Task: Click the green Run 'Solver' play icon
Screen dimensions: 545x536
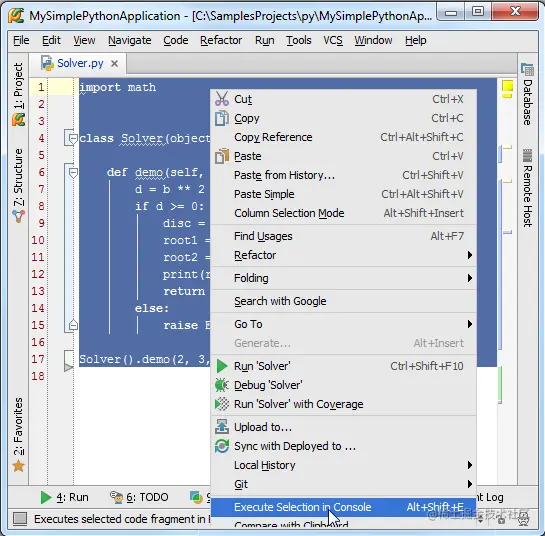Action: tap(222, 366)
